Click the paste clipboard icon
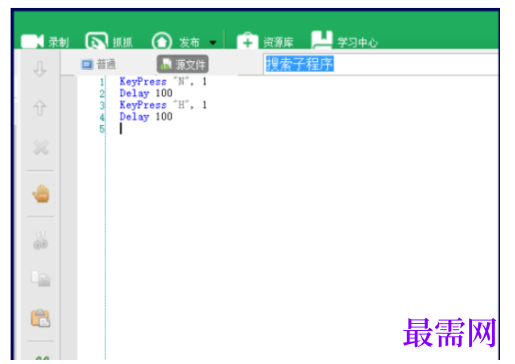The image size is (515, 364). pyautogui.click(x=40, y=318)
